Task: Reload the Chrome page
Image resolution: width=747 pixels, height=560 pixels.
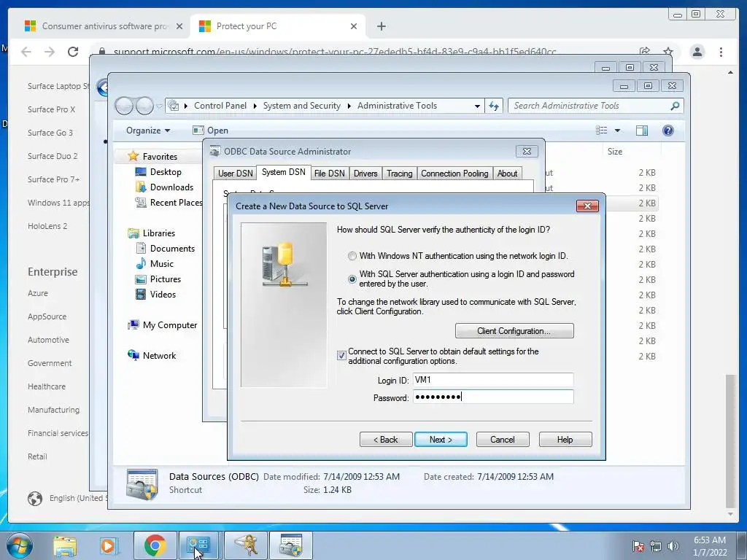Action: pos(72,52)
